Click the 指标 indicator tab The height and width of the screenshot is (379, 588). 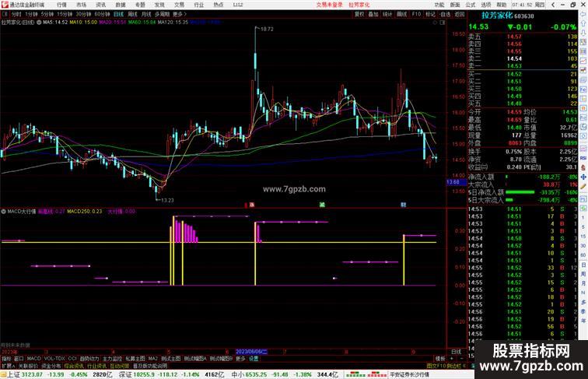(7, 358)
